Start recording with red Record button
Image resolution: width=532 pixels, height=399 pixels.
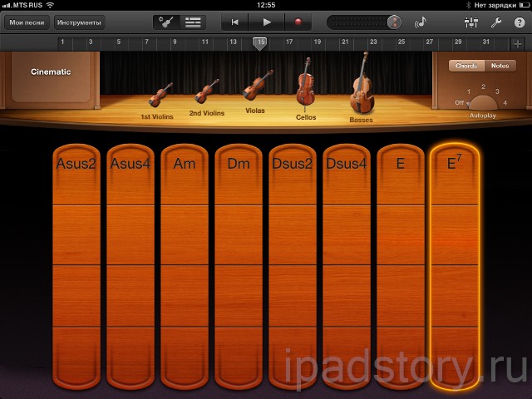pyautogui.click(x=298, y=22)
